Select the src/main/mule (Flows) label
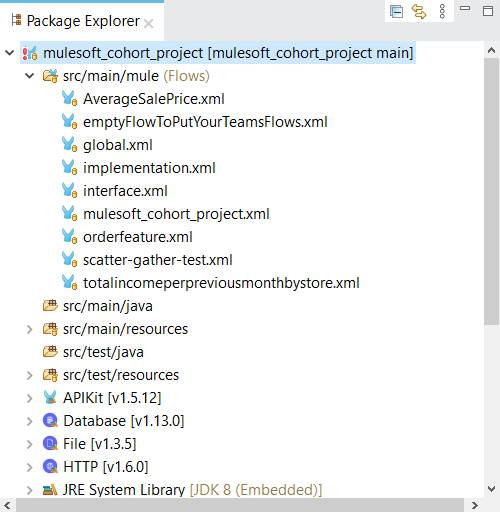The image size is (500, 514). click(x=136, y=76)
